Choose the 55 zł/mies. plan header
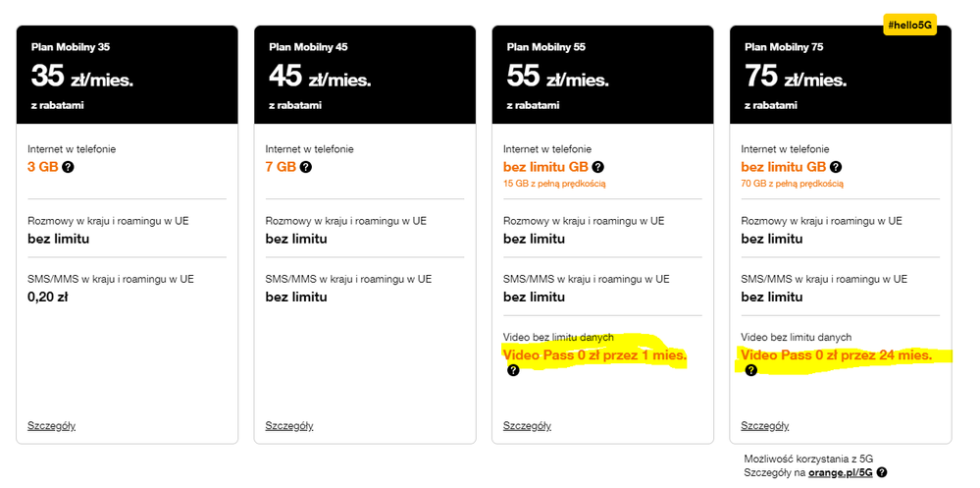The image size is (980, 488). pyautogui.click(x=602, y=75)
